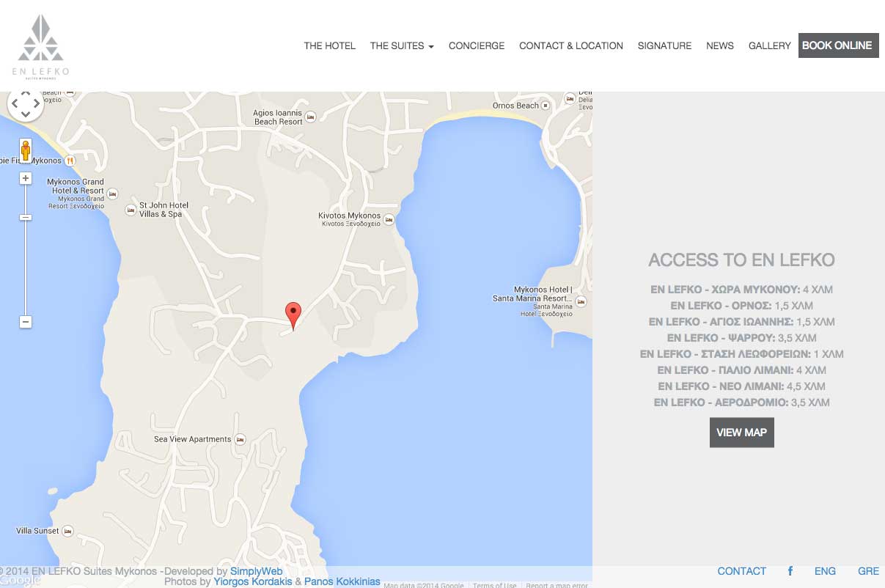Screen dimensions: 885x588
Task: Switch language to GRE
Action: [x=868, y=571]
